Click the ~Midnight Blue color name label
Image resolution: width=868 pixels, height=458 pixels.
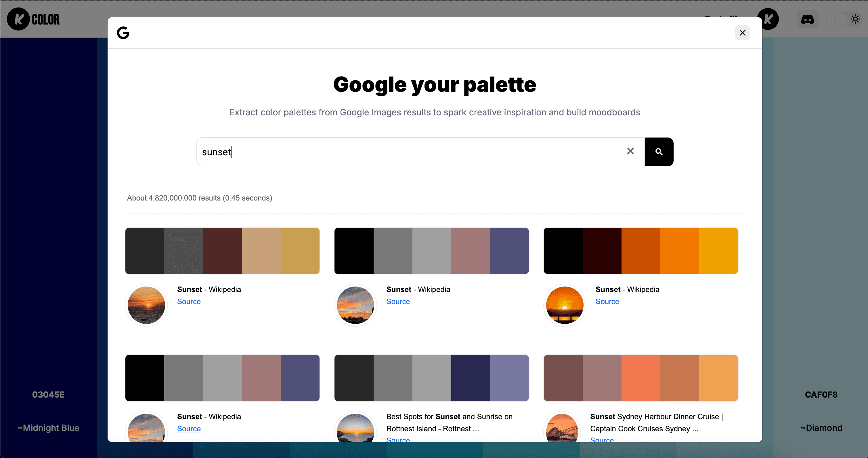coord(48,428)
